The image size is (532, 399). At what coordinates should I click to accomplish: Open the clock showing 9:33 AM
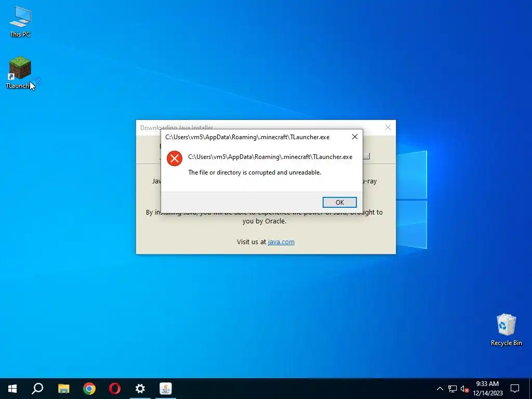[x=487, y=389]
